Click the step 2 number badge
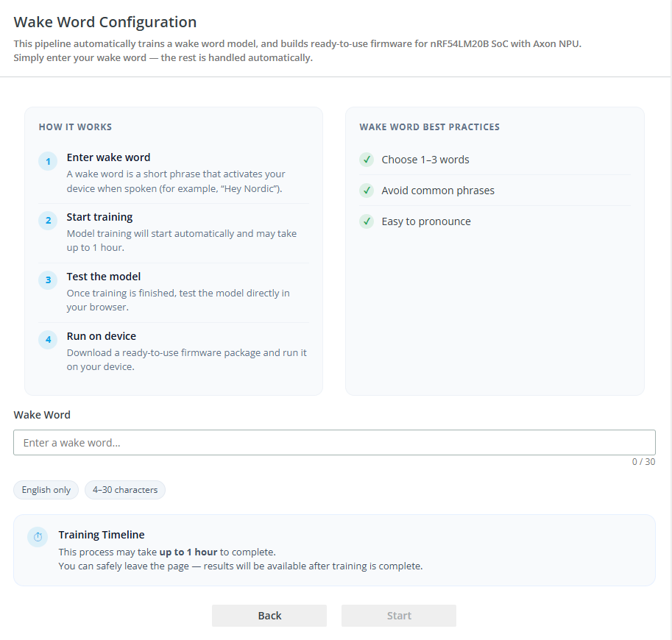Screen dimensions: 672x640 coord(48,221)
